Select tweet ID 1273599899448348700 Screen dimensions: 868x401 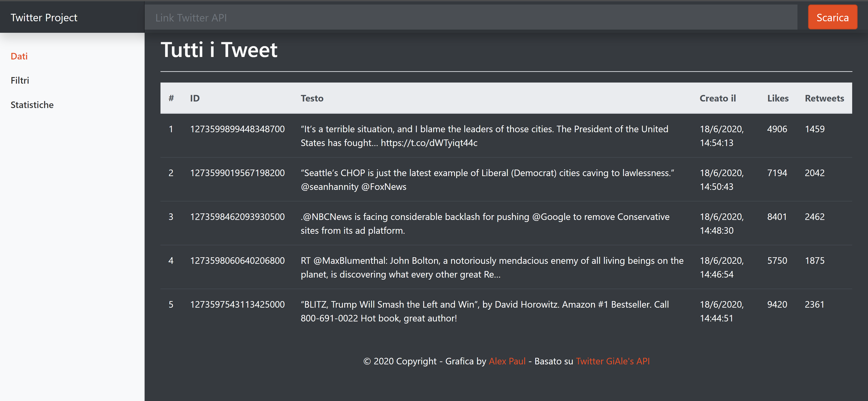[x=237, y=129]
